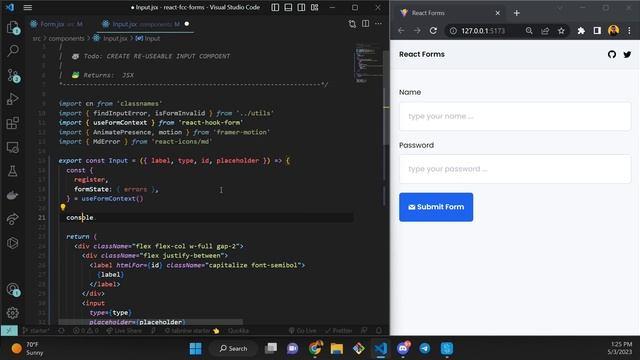The width and height of the screenshot is (640, 360).
Task: Open the Run and Debug view
Action: click(13, 99)
